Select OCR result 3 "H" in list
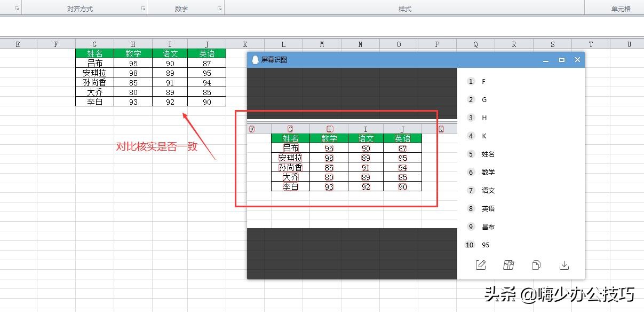Image resolution: width=644 pixels, height=312 pixels. (521, 118)
